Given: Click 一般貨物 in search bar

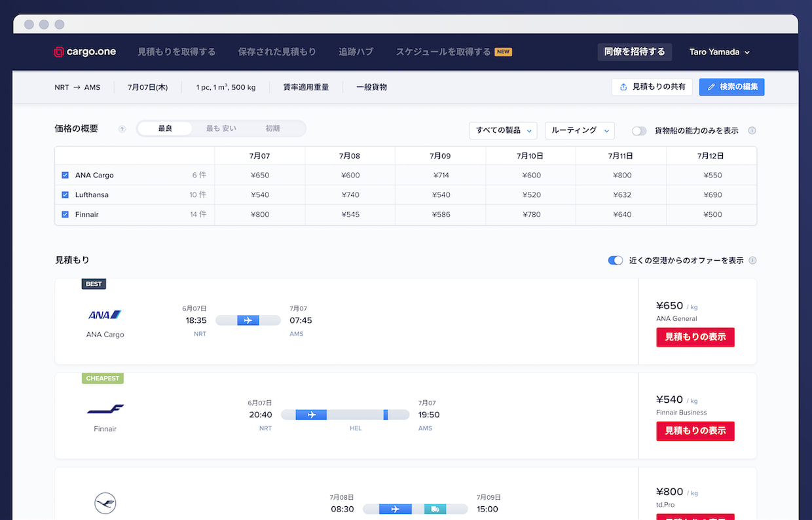Looking at the screenshot, I should [x=372, y=87].
